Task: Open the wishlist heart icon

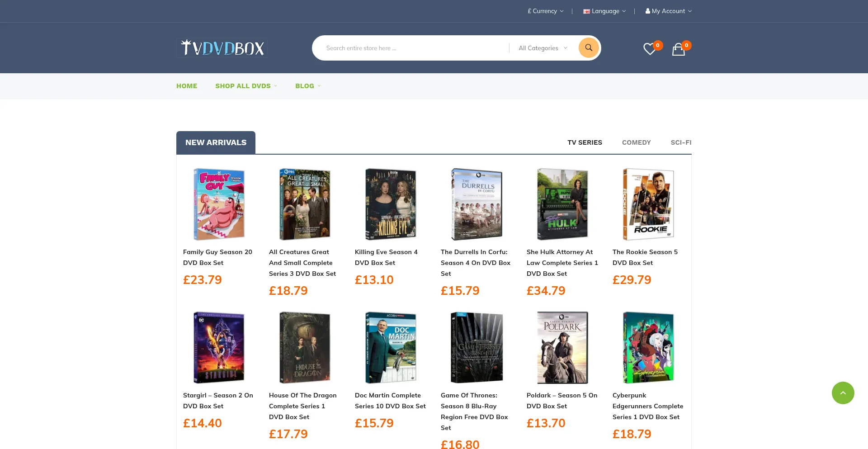Action: (650, 49)
